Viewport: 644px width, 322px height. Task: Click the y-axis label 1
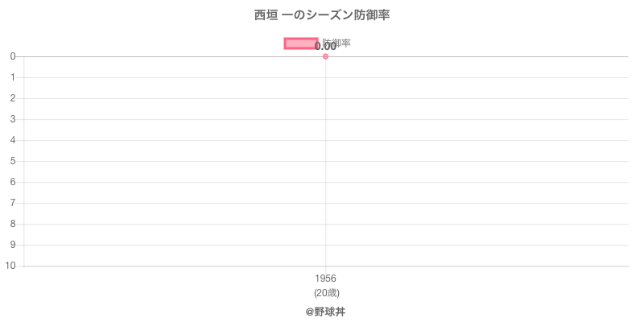pos(14,77)
